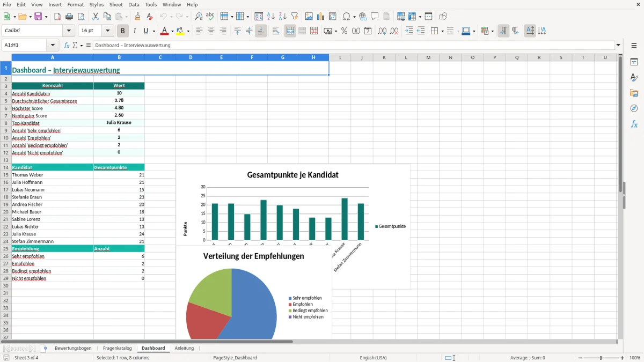The height and width of the screenshot is (362, 644).
Task: Click the Insert Hyperlink icon
Action: click(x=363, y=17)
